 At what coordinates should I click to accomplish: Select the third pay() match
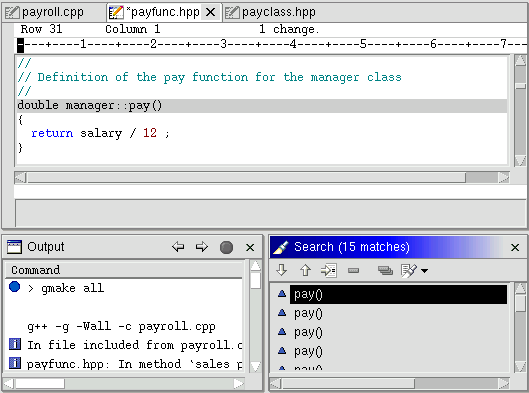pyautogui.click(x=308, y=332)
